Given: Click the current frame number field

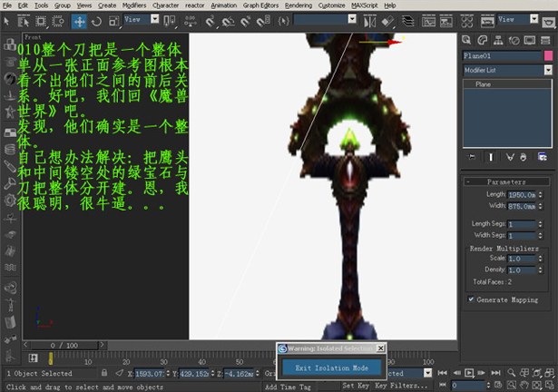Looking at the screenshot, I should (467, 386).
